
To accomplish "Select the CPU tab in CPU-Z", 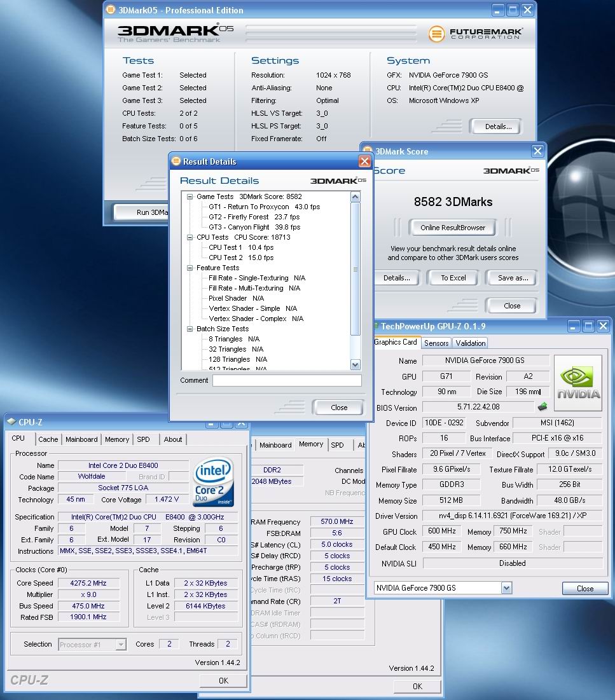I will [18, 439].
